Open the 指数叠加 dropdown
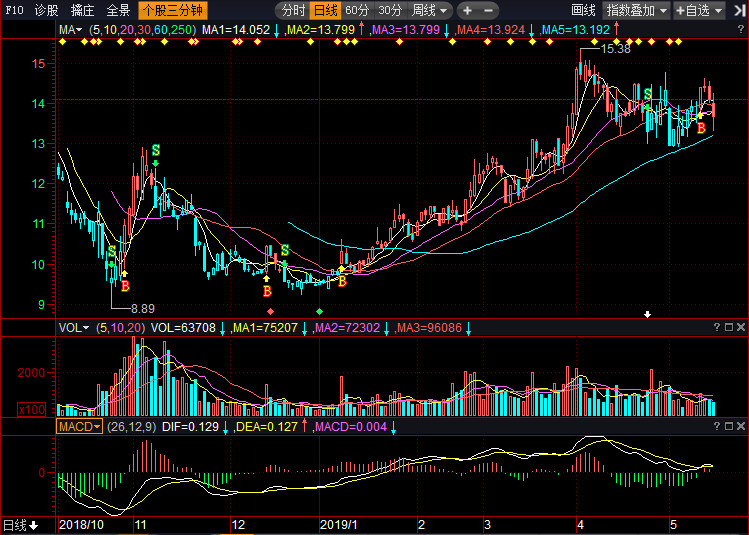Viewport: 749px width, 535px height. (637, 10)
